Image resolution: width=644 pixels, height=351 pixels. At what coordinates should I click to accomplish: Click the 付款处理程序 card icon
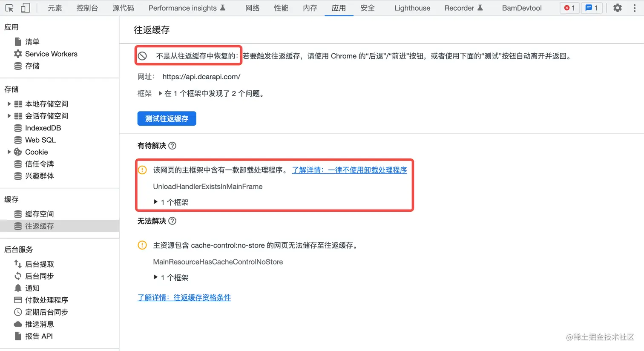click(x=18, y=300)
